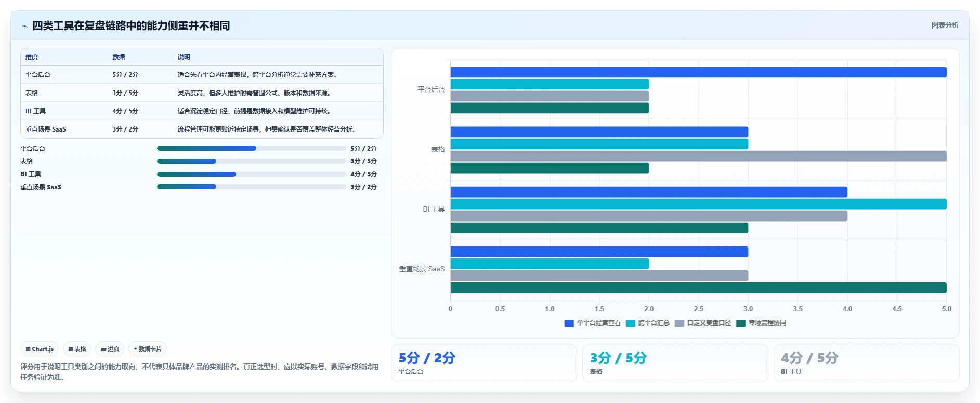Click the cyan BI 工具 bar reaching 5.0
This screenshot has width=980, height=403.
coord(698,204)
